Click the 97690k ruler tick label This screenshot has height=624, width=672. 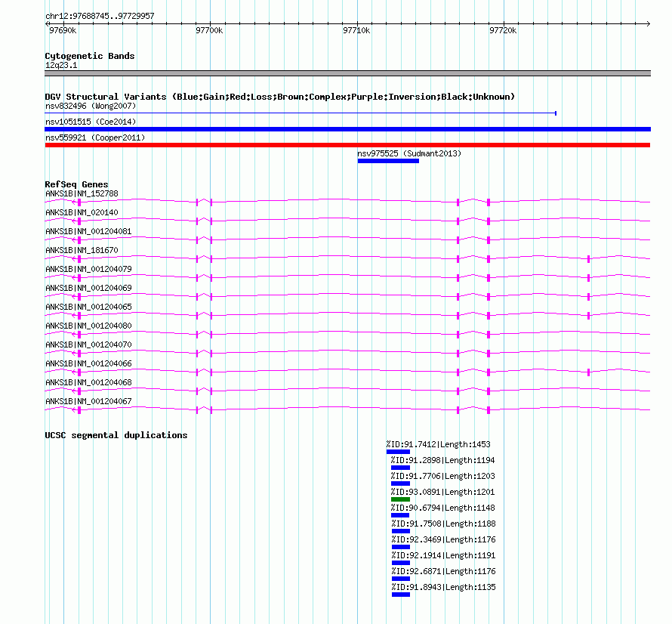pyautogui.click(x=63, y=30)
